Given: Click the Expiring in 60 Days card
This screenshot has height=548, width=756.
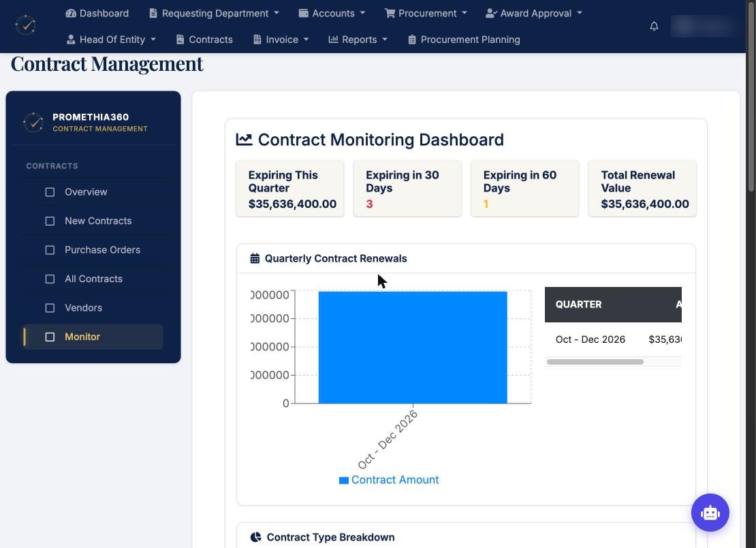Looking at the screenshot, I should pyautogui.click(x=525, y=189).
